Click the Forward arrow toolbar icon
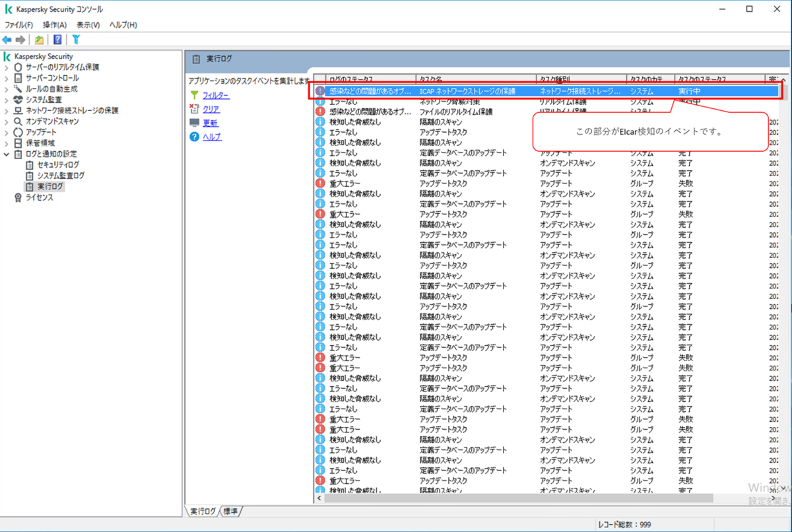792x532 pixels. [20, 40]
